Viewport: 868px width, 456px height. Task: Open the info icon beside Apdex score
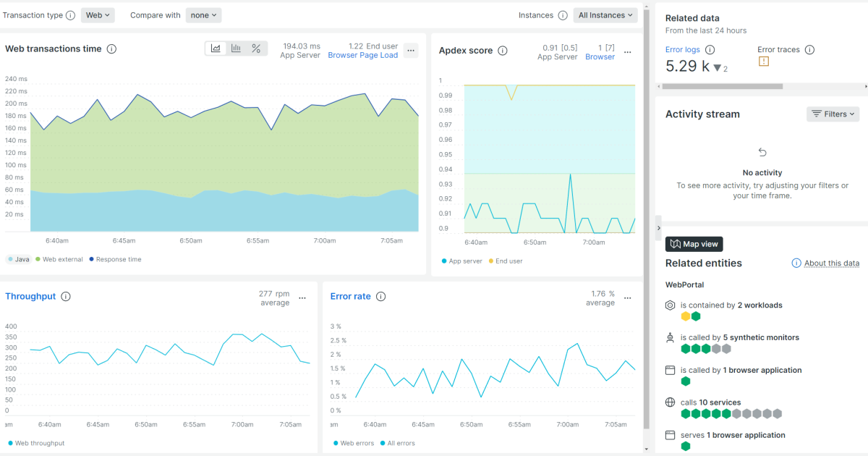coord(502,50)
